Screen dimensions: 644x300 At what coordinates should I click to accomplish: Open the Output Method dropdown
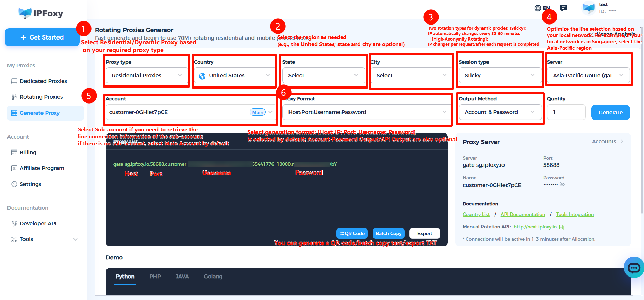pyautogui.click(x=500, y=112)
